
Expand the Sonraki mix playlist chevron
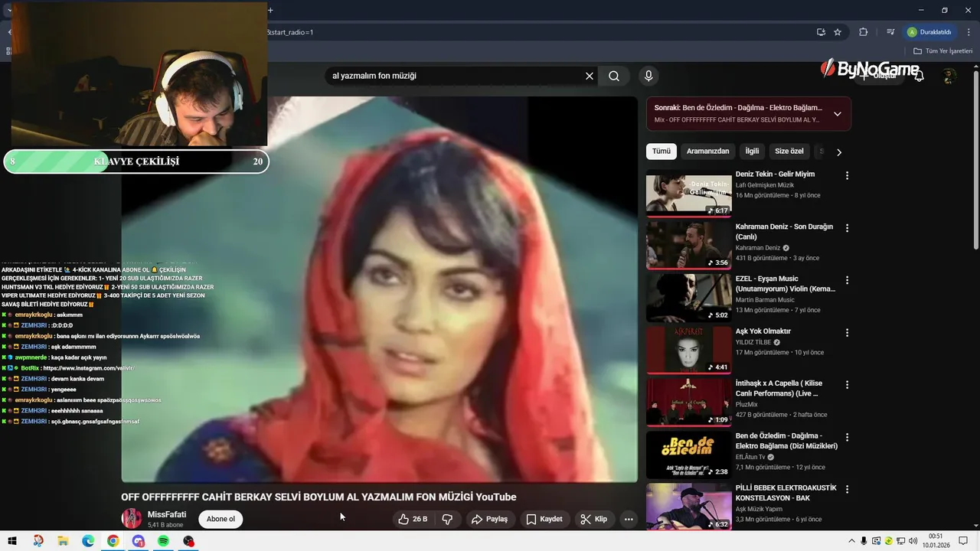click(x=837, y=114)
